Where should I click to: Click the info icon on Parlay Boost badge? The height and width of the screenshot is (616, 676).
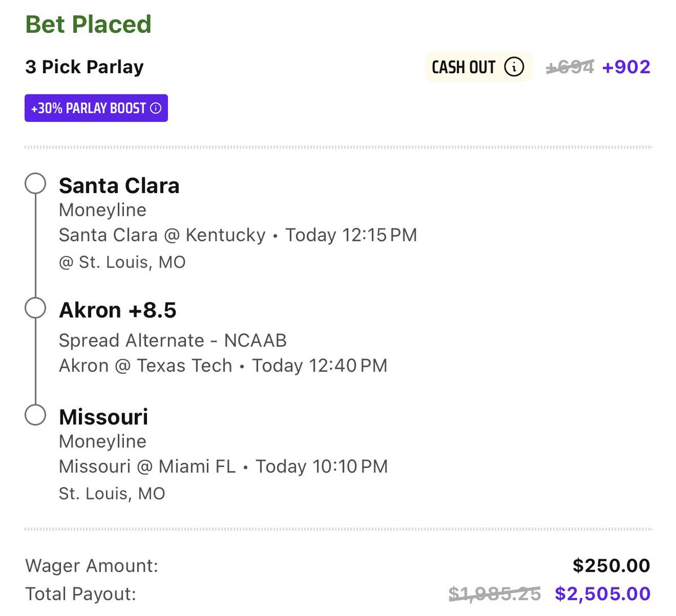[156, 108]
